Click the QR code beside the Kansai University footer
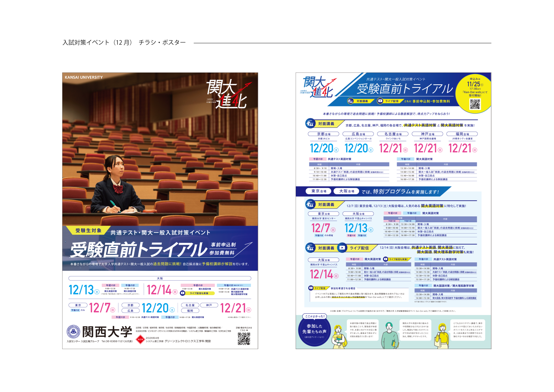554x392 pixels. click(244, 339)
